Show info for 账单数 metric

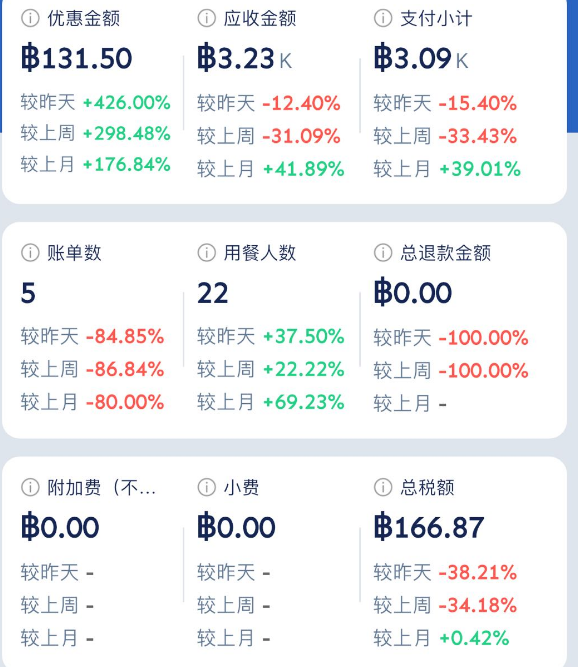[30, 253]
